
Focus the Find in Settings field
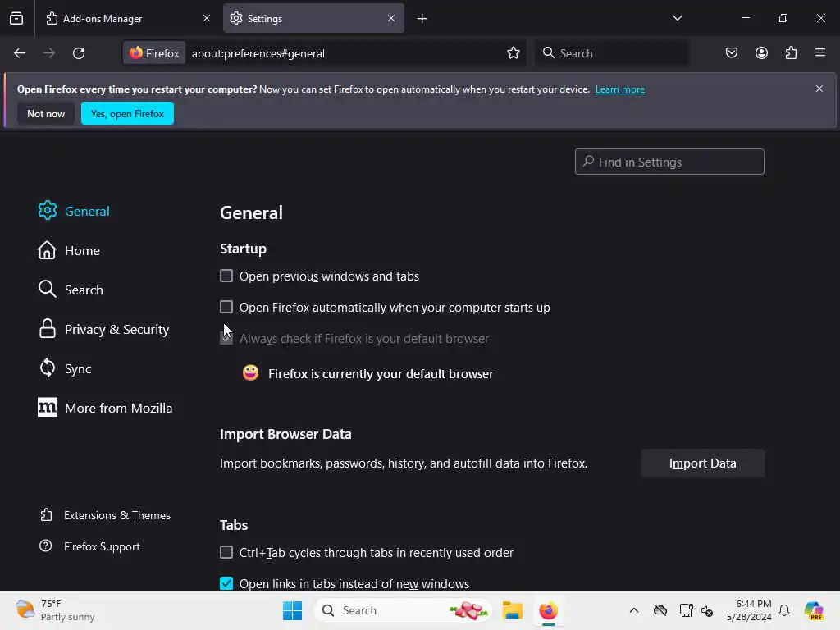coord(669,162)
